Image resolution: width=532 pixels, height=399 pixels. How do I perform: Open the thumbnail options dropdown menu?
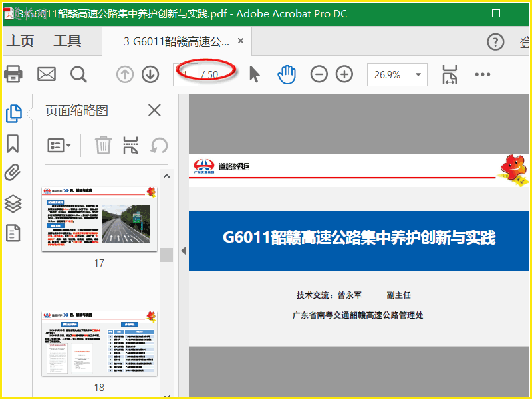click(59, 146)
